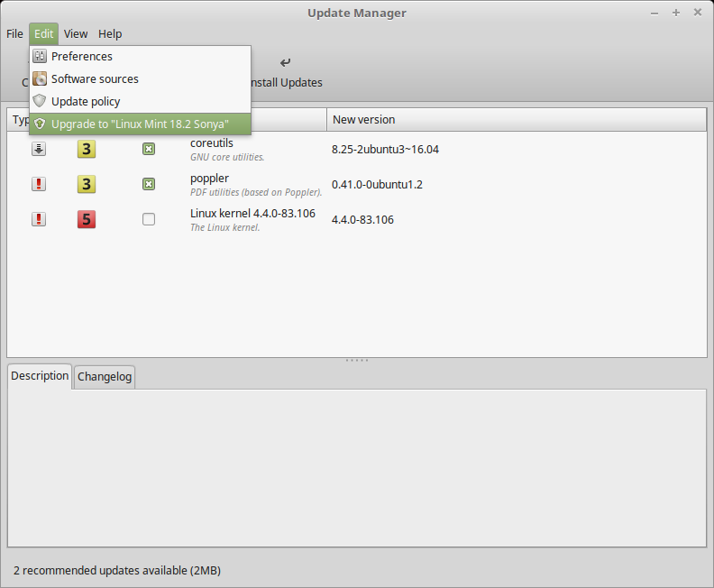Click the Preferences icon in Edit menu
The image size is (714, 588).
click(40, 56)
